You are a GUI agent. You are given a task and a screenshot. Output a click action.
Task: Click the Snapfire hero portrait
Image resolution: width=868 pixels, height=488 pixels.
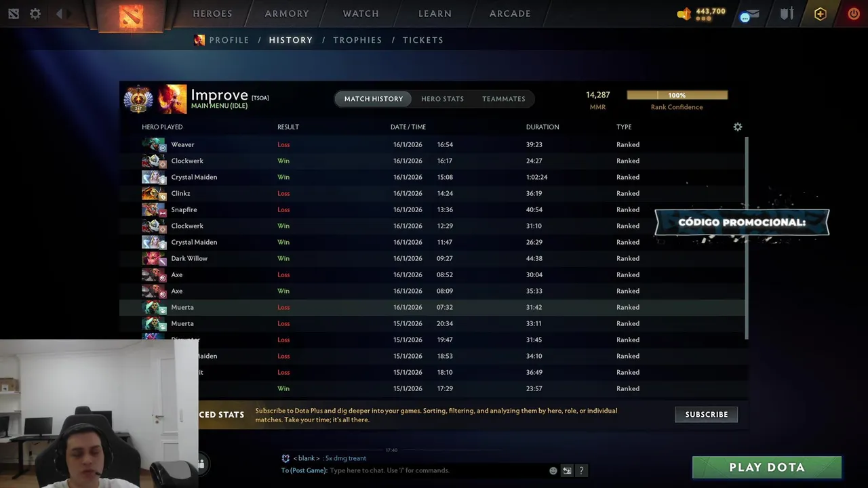(x=154, y=209)
